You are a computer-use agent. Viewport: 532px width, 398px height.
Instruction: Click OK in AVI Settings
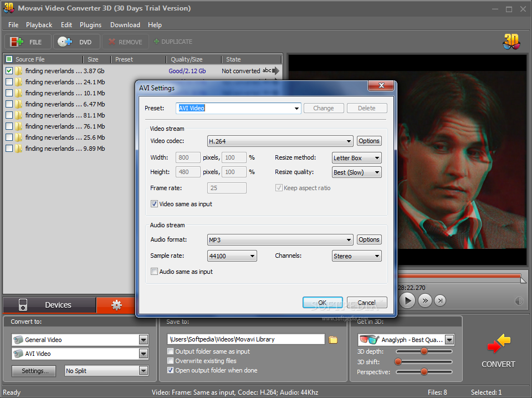coord(323,302)
